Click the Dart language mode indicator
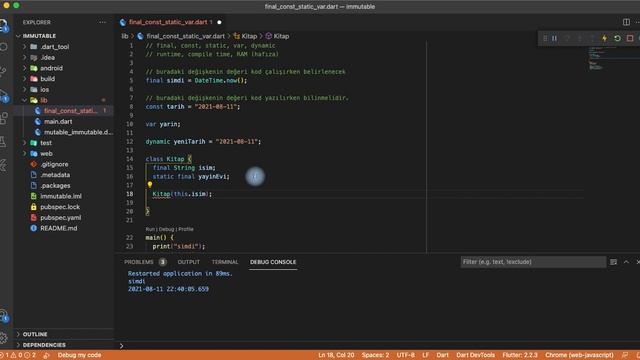Image resolution: width=640 pixels, height=360 pixels. 442,355
